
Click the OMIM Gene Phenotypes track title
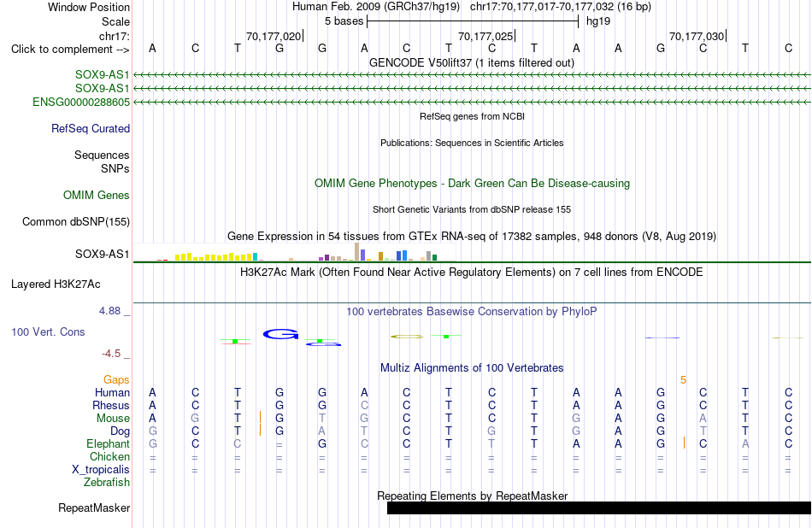point(472,183)
